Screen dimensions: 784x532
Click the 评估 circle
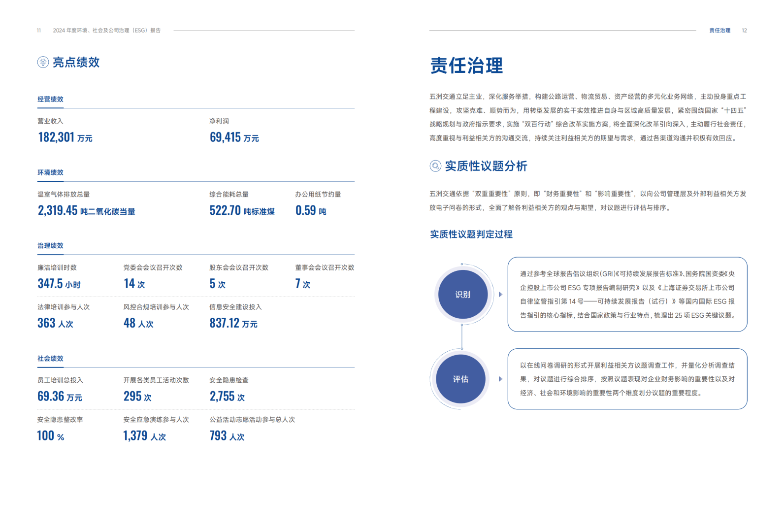click(x=460, y=379)
